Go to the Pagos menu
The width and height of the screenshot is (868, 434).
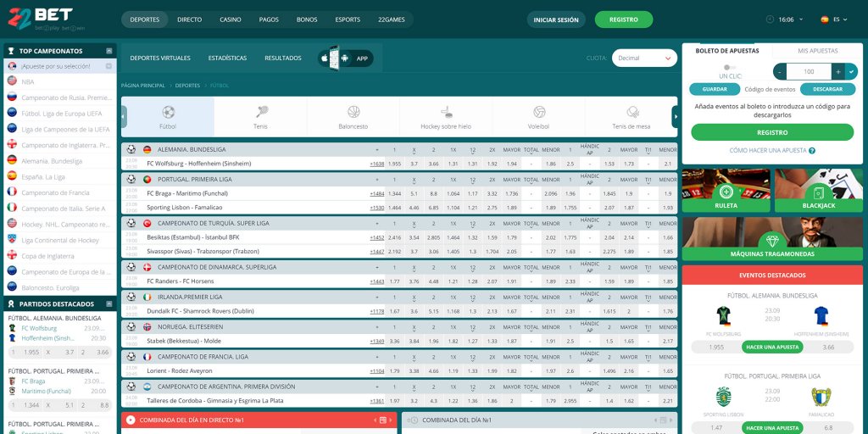[269, 19]
